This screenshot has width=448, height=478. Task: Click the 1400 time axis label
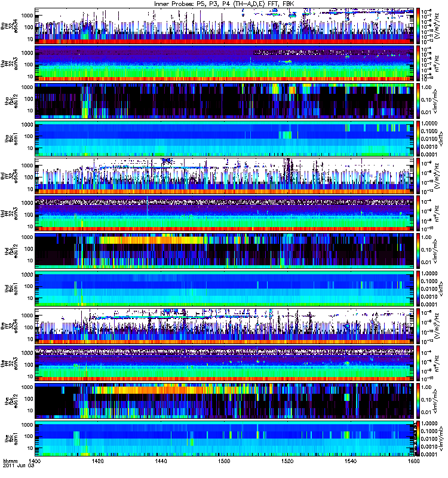35,461
